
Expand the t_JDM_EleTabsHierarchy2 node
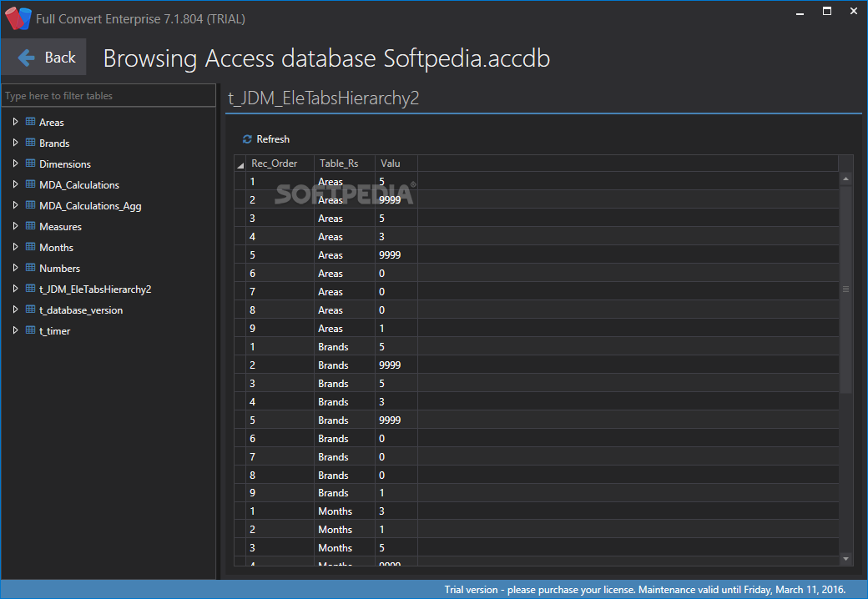coord(16,289)
